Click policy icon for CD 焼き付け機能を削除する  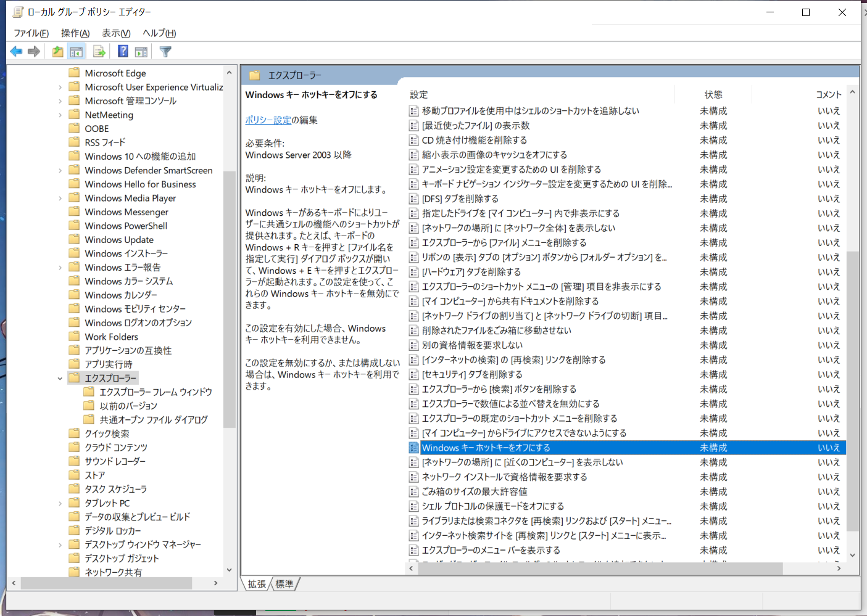click(x=414, y=140)
